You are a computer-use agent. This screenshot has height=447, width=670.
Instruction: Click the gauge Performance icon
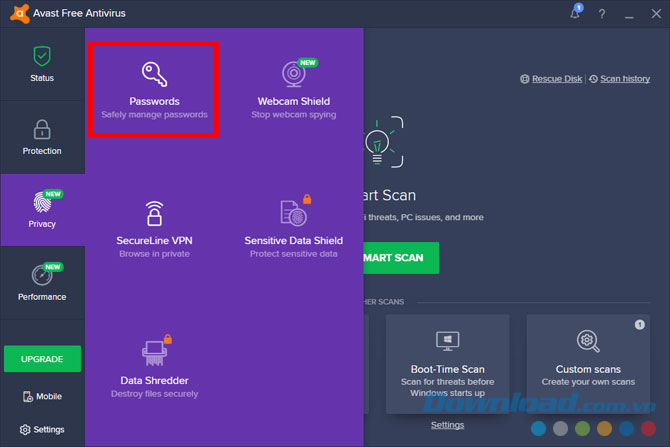point(42,275)
